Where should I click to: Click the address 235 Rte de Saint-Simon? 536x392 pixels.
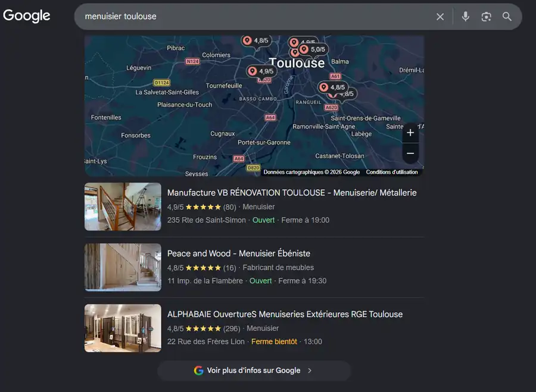[207, 220]
